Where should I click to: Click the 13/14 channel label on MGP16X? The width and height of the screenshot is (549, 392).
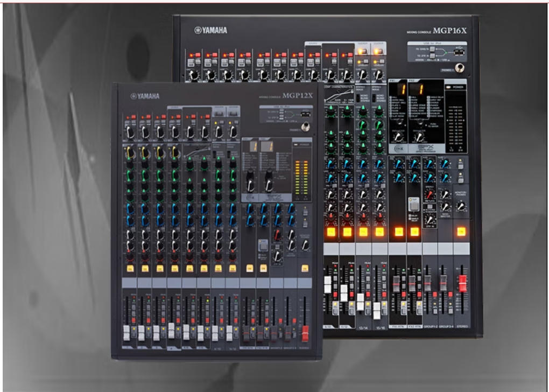[363, 328]
